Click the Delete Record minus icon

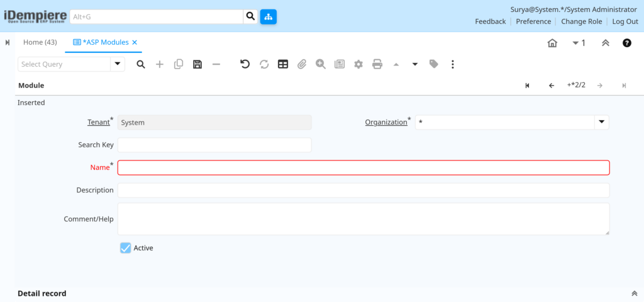click(216, 64)
